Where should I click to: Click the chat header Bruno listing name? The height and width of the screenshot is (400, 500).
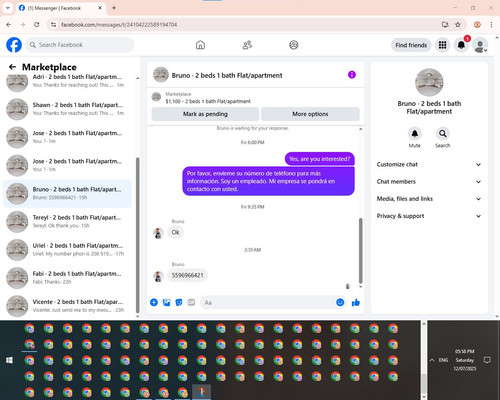point(227,75)
